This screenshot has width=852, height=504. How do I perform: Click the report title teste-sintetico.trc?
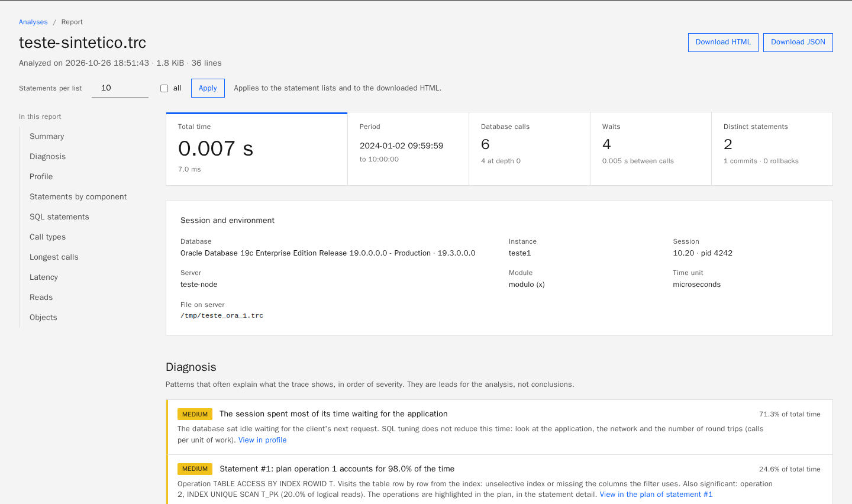point(82,43)
